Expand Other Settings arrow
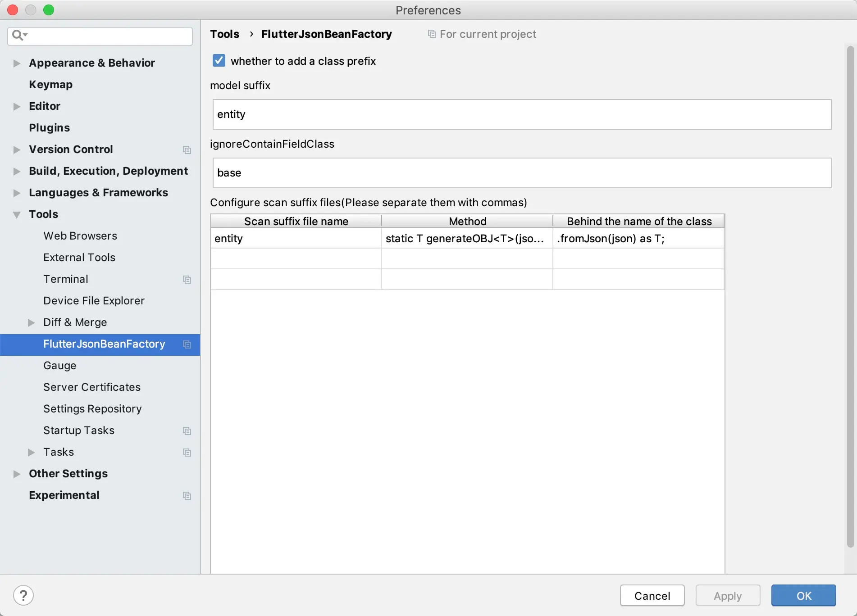The height and width of the screenshot is (616, 857). click(17, 474)
